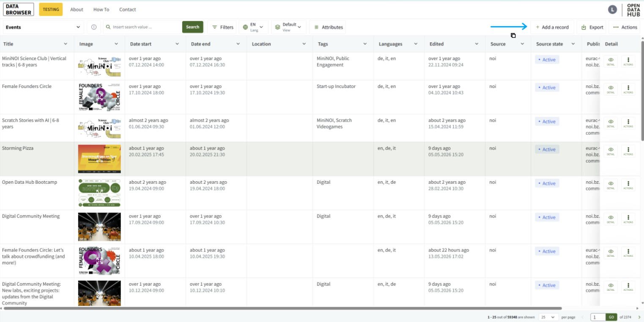Image resolution: width=644 pixels, height=322 pixels.
Task: Open the user avatar L menu
Action: pos(612,9)
